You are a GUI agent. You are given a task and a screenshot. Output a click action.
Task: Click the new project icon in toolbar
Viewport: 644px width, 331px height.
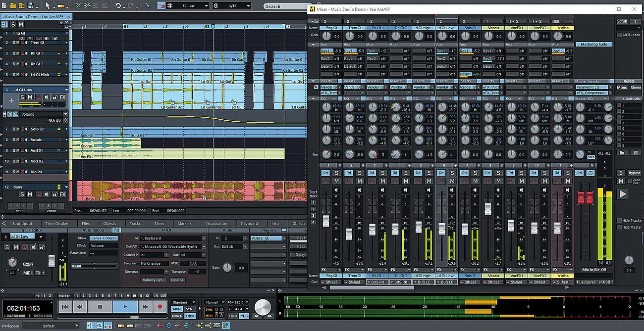click(x=4, y=5)
